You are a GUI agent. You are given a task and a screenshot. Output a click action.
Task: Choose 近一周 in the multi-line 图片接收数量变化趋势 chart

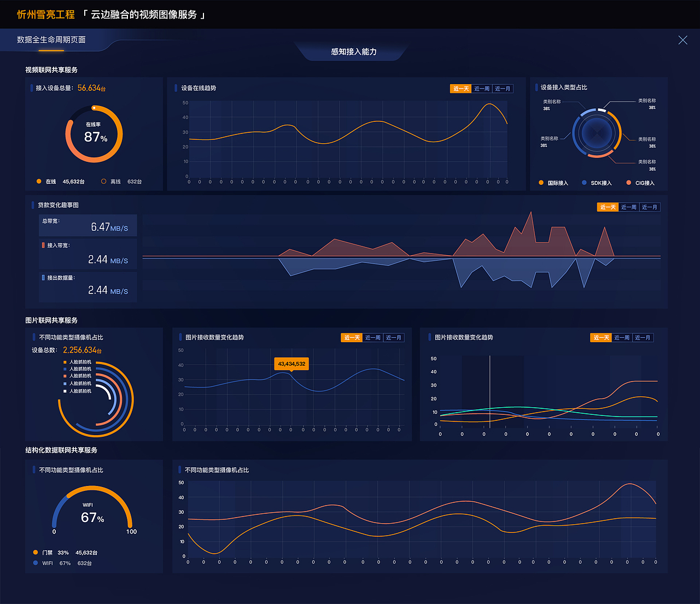(622, 338)
